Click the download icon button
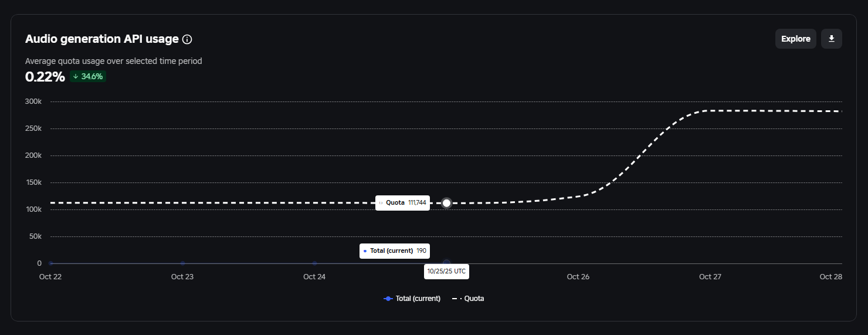This screenshot has height=335, width=868. click(831, 39)
